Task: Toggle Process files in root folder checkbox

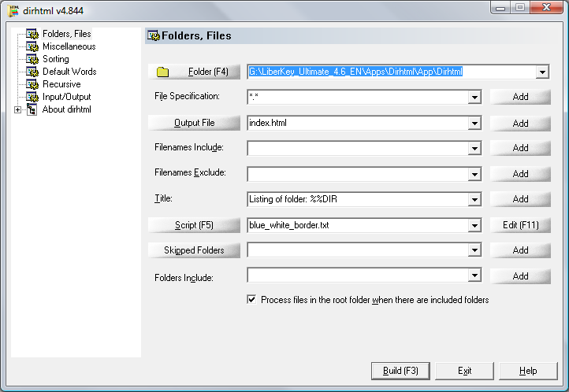Action: tap(251, 299)
